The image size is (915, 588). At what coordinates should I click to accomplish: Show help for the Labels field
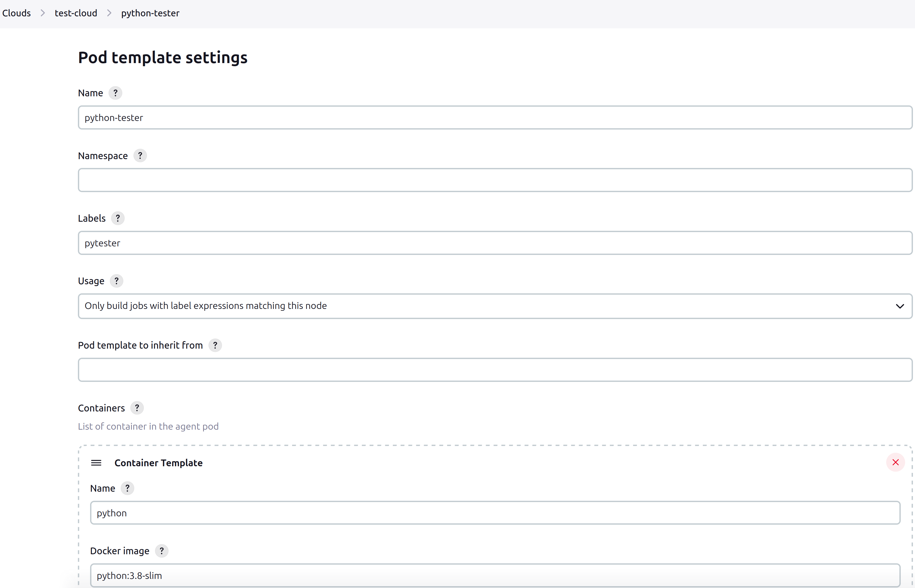118,218
